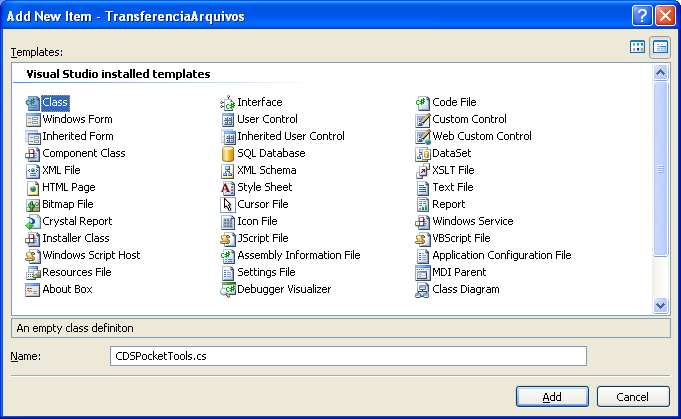Pick the XSLT File icon
This screenshot has height=419, width=681.
coord(423,171)
